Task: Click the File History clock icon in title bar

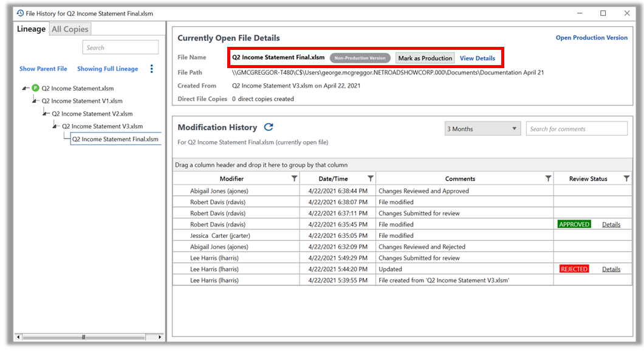Action: (20, 13)
